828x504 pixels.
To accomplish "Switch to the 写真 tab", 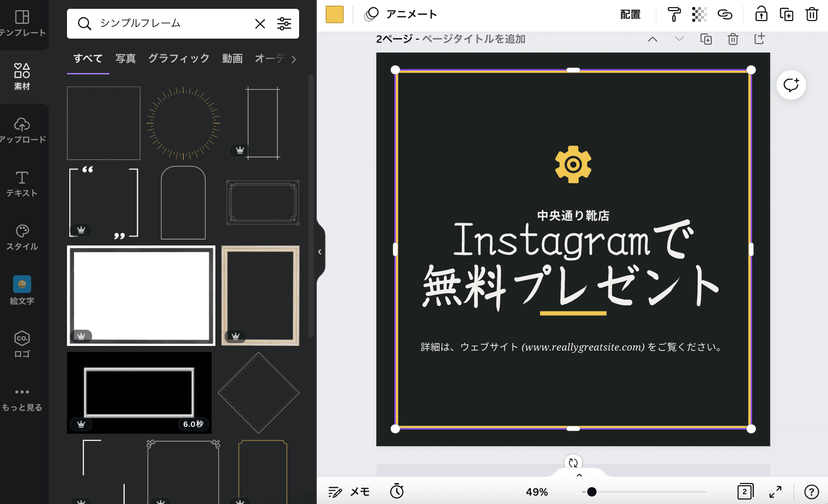I will [x=125, y=59].
